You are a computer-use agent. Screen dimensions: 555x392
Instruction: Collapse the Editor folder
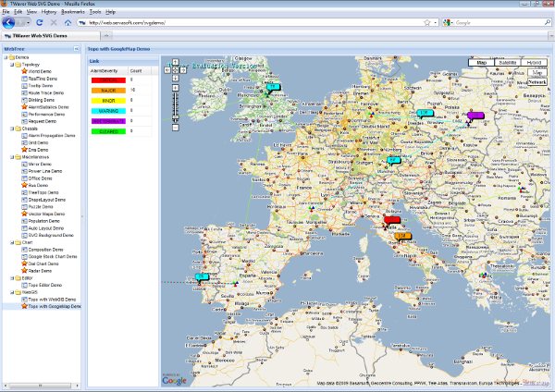(x=12, y=278)
